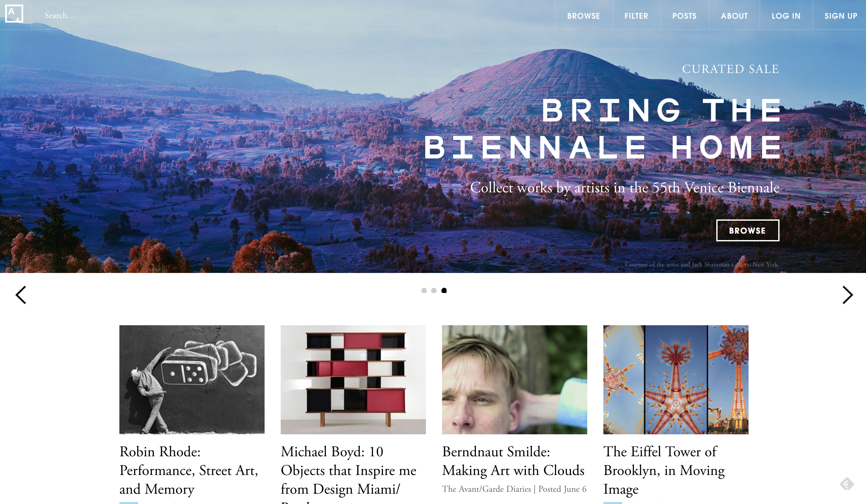The image size is (866, 504).
Task: Go to Posts in the top navigation
Action: click(x=684, y=16)
